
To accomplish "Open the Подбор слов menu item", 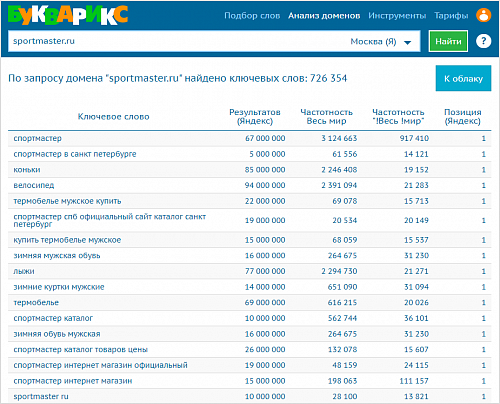I will tap(252, 16).
